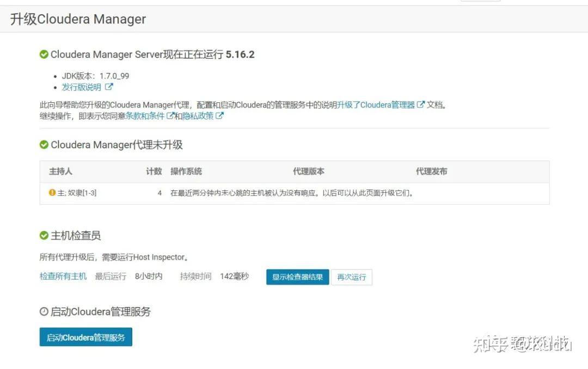Screen dimensions: 588x369
Task: Open the 隐私政策 link
Action: [x=200, y=115]
